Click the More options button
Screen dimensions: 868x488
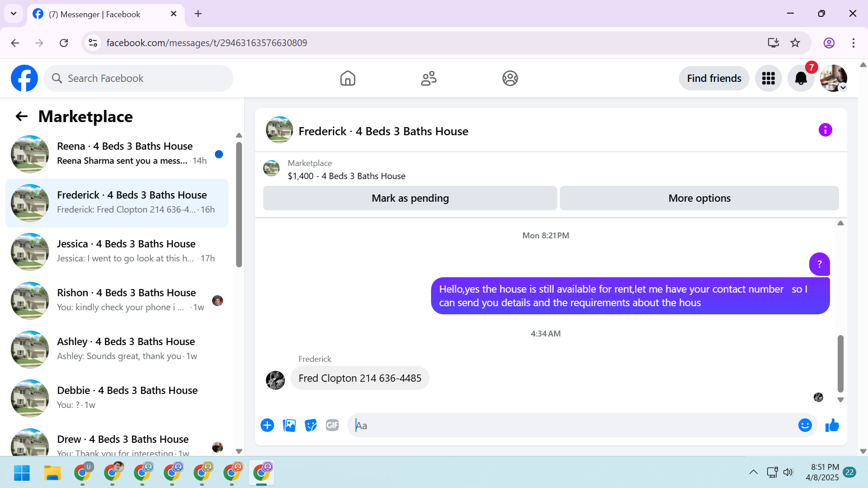point(699,198)
